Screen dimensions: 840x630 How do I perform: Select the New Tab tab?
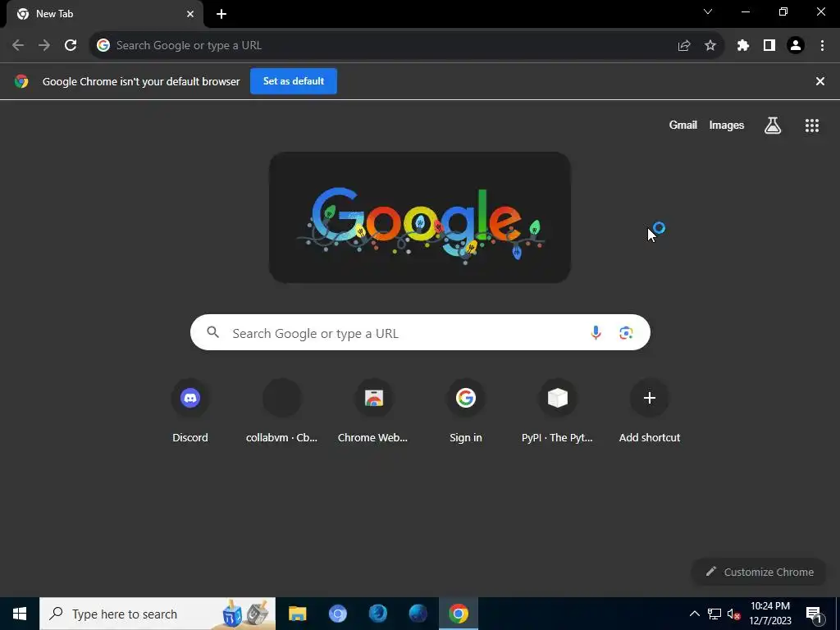tap(105, 14)
